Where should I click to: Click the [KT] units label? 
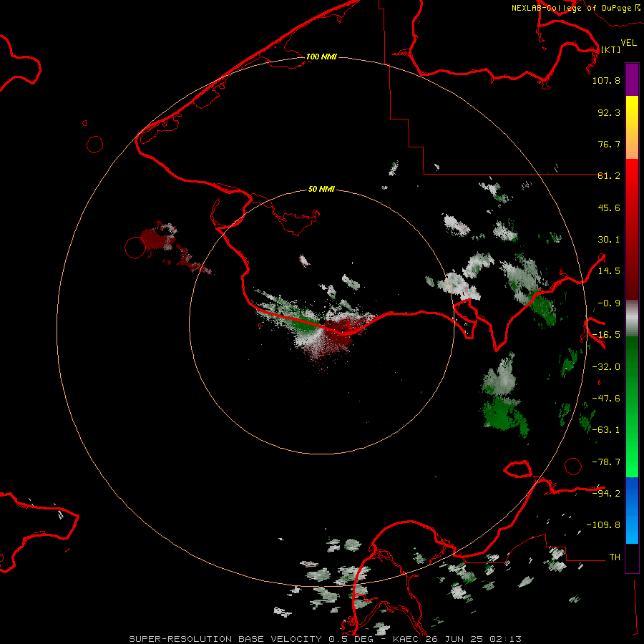coord(610,49)
